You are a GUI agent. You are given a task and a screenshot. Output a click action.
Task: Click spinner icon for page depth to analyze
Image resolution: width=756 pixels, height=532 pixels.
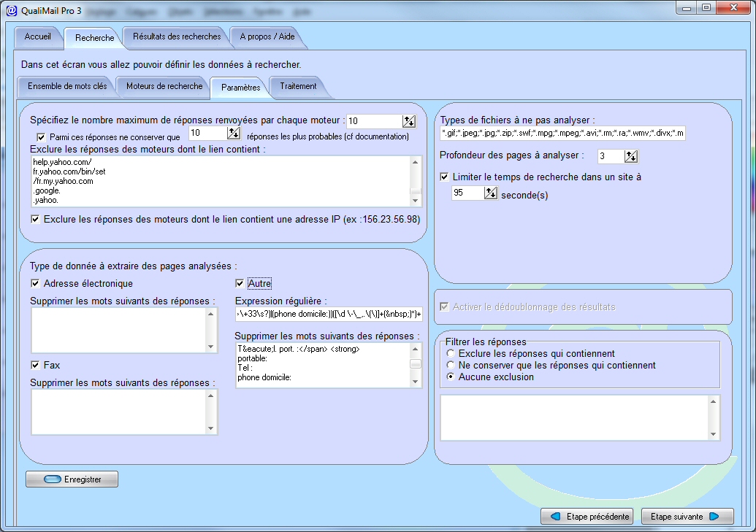(630, 156)
